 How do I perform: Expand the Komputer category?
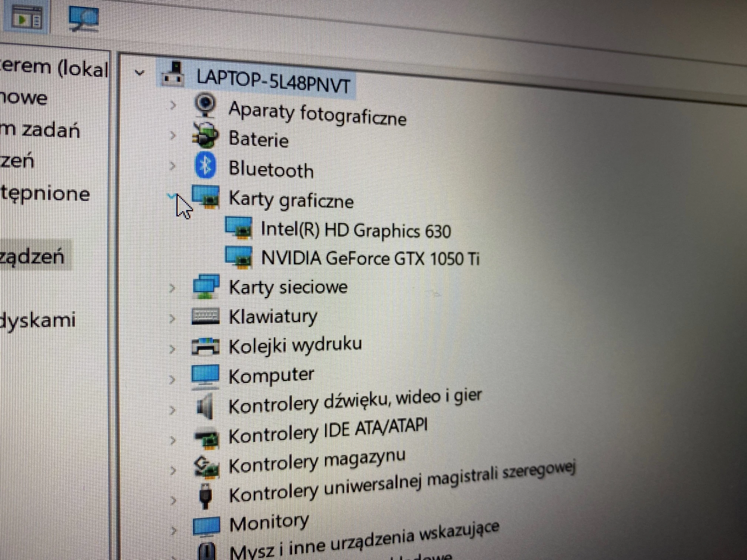[x=172, y=379]
